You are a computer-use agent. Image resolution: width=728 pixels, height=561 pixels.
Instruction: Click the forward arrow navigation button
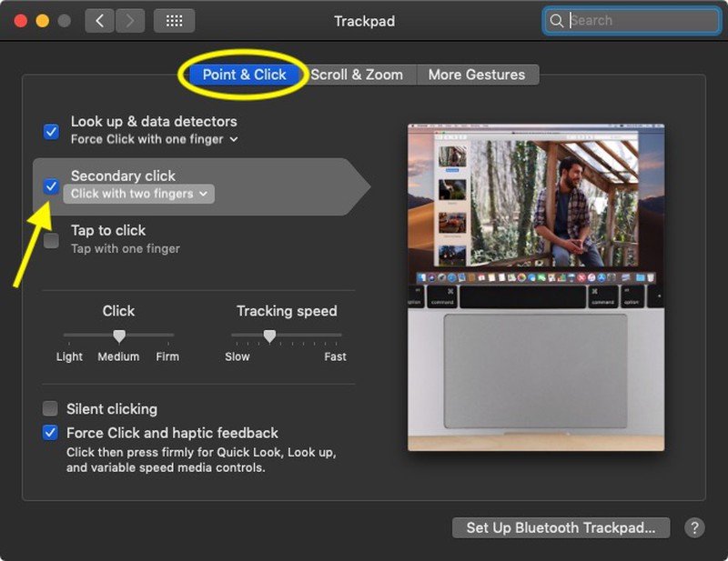coord(130,21)
